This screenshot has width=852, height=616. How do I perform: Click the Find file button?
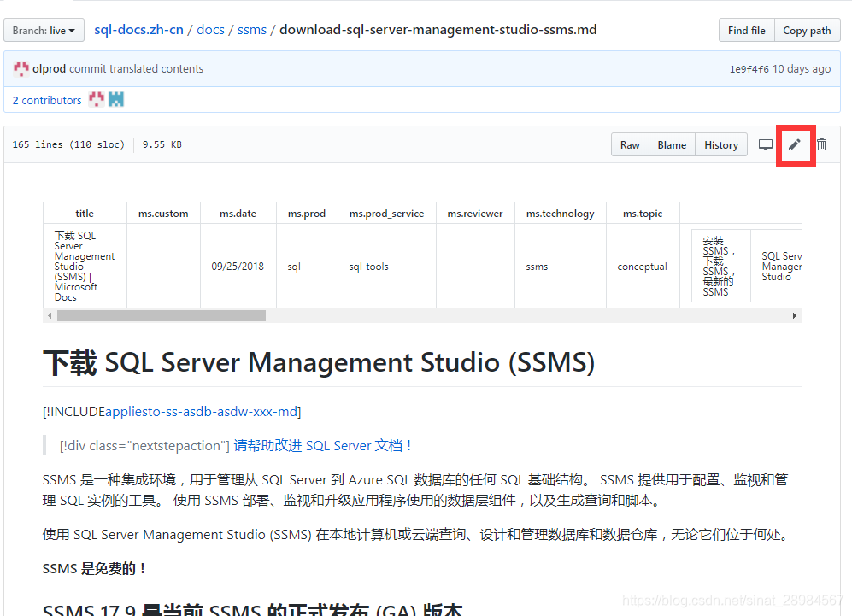click(747, 31)
